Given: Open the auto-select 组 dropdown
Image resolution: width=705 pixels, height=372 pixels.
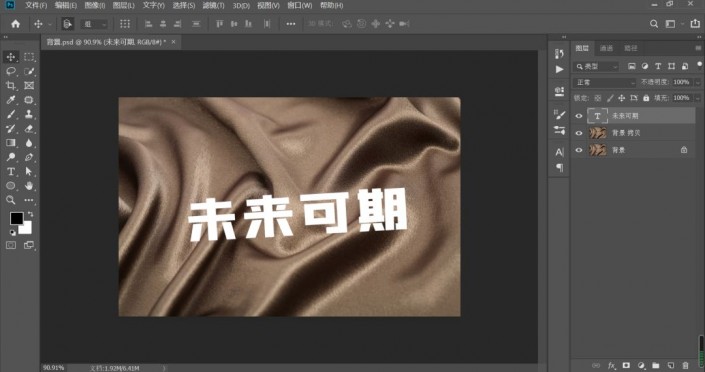Looking at the screenshot, I should 94,24.
